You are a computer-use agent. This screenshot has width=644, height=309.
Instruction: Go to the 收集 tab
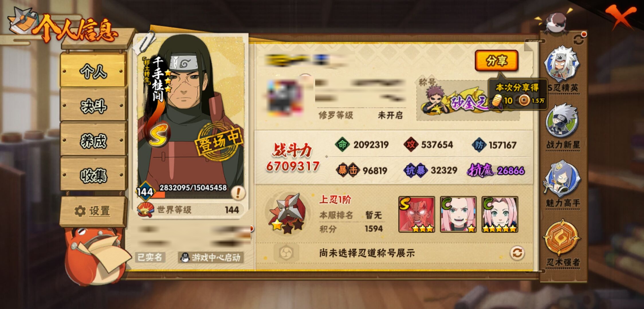(x=93, y=175)
